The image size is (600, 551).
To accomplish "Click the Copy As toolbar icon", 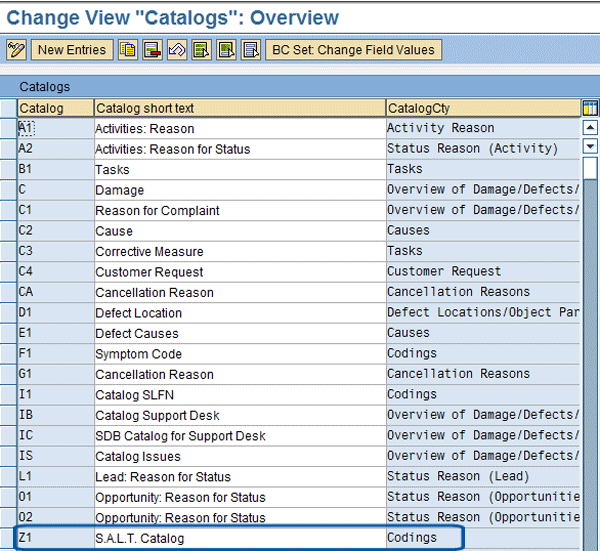I will point(128,50).
